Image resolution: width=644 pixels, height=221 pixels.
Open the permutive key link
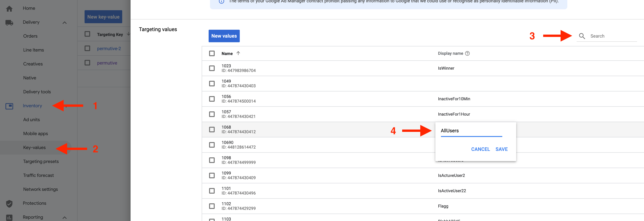click(107, 63)
